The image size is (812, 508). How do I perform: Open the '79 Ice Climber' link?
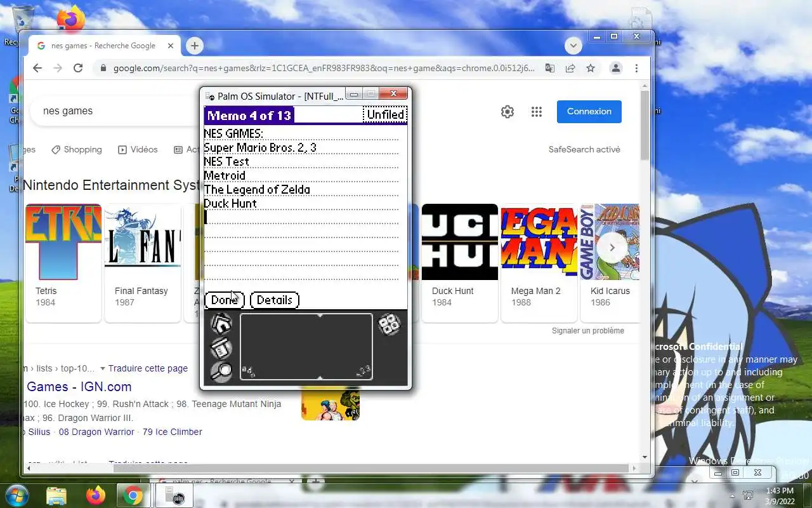point(173,432)
